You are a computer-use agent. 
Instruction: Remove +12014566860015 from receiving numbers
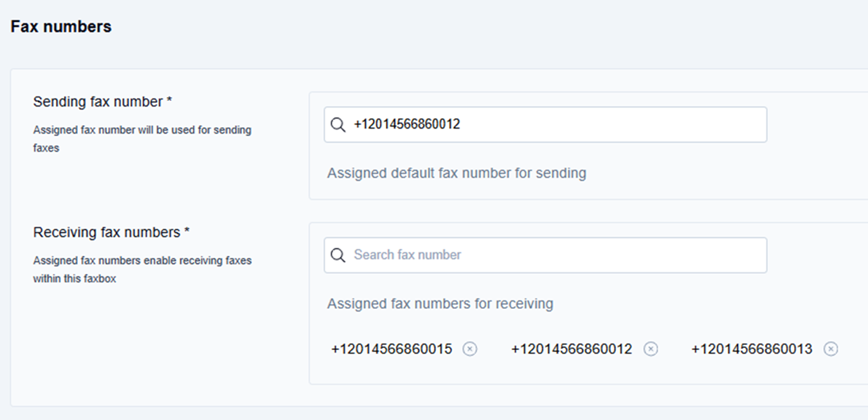(470, 349)
